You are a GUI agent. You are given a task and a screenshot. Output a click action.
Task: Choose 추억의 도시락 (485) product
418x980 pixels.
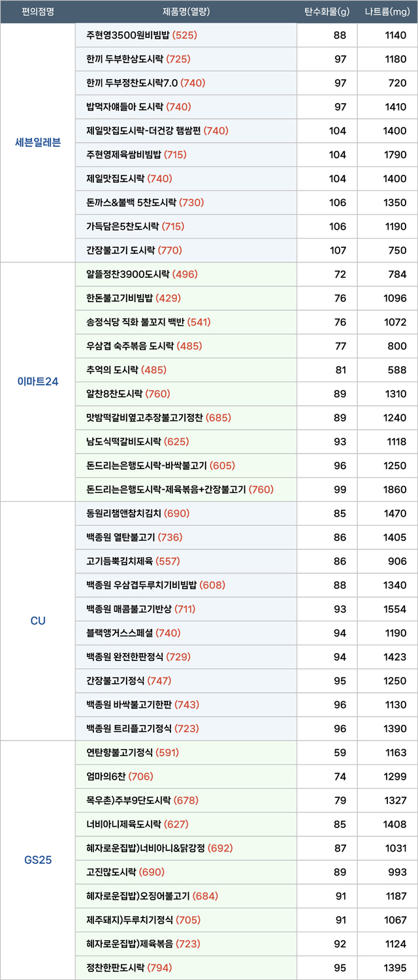click(126, 370)
